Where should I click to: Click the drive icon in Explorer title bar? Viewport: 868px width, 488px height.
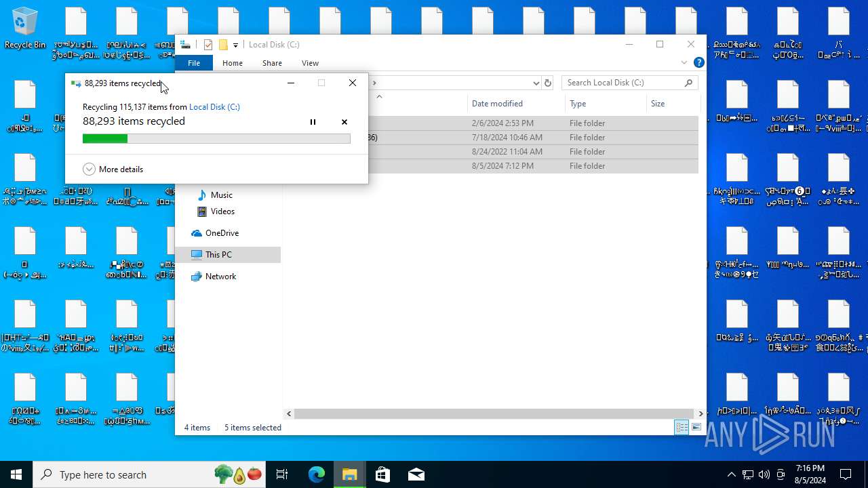(185, 45)
